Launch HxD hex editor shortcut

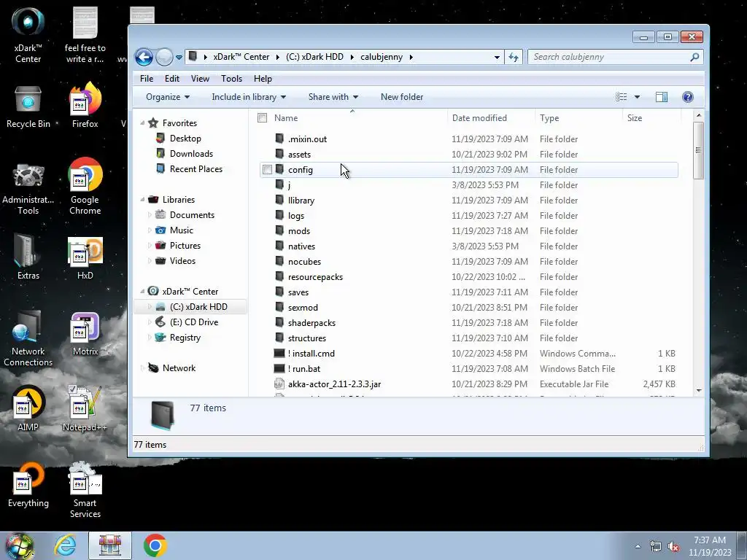pos(85,259)
